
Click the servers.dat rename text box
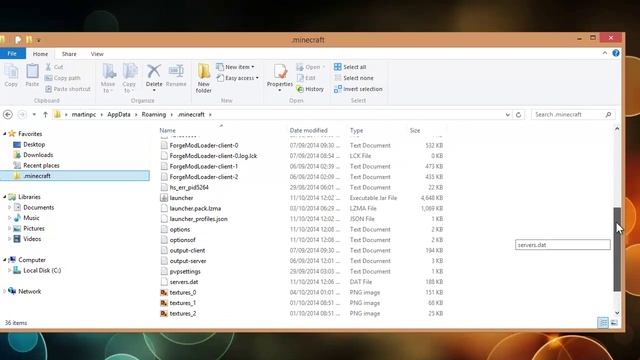click(x=563, y=245)
